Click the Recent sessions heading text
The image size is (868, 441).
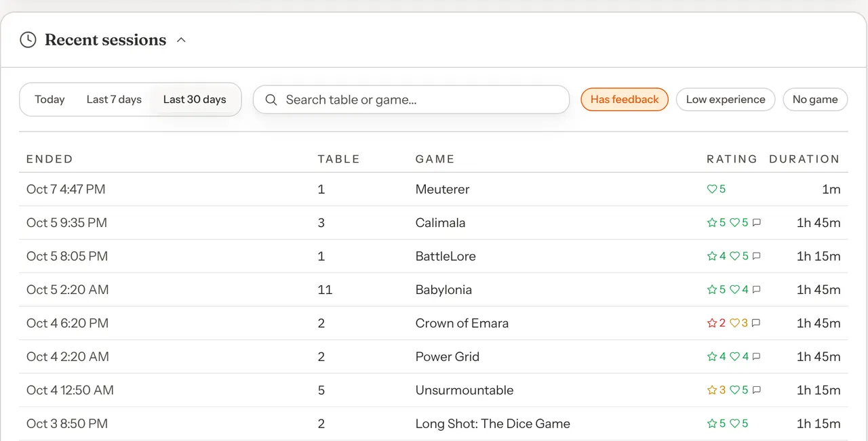105,40
